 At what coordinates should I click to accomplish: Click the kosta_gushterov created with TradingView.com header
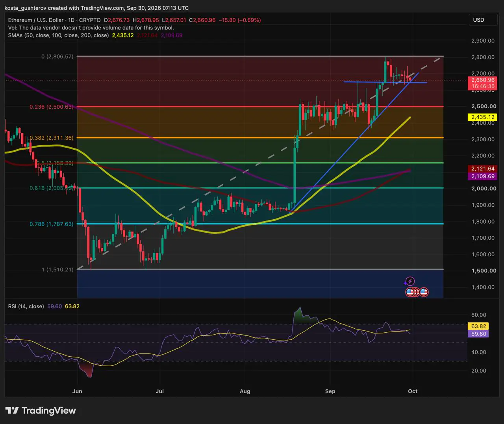[x=96, y=8]
